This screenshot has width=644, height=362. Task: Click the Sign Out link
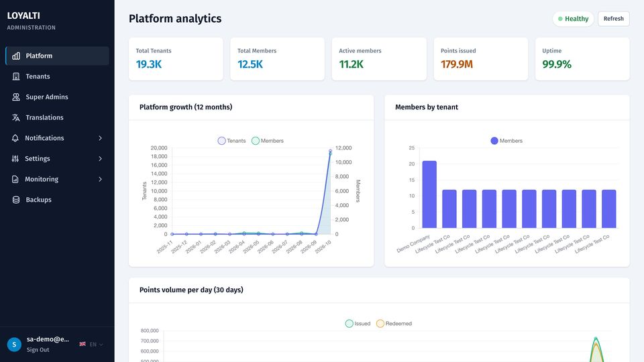(38, 350)
